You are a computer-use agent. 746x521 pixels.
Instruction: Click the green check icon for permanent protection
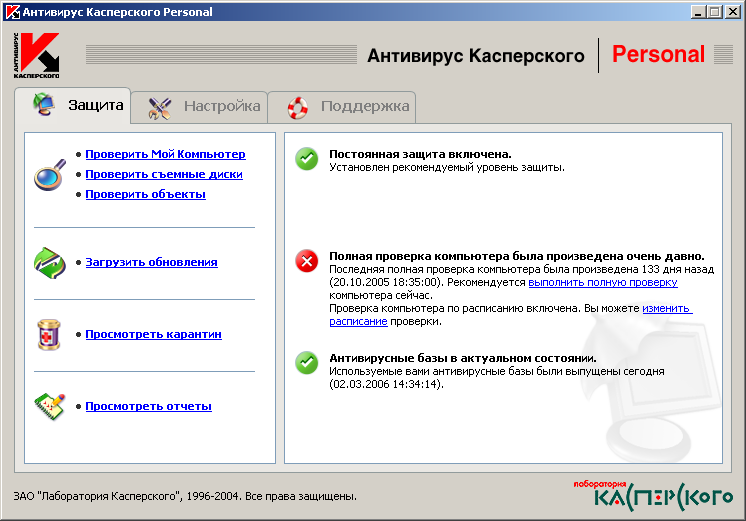click(x=307, y=159)
